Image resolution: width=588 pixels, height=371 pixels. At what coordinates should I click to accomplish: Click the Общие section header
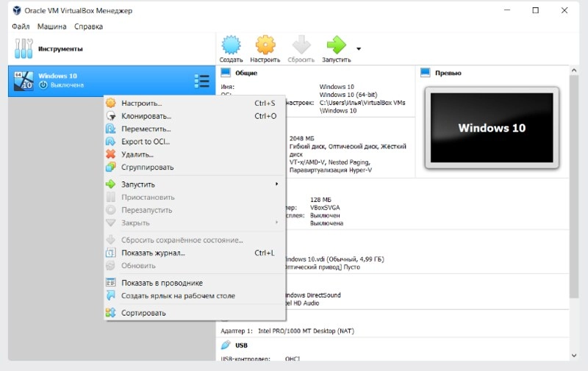click(x=246, y=73)
